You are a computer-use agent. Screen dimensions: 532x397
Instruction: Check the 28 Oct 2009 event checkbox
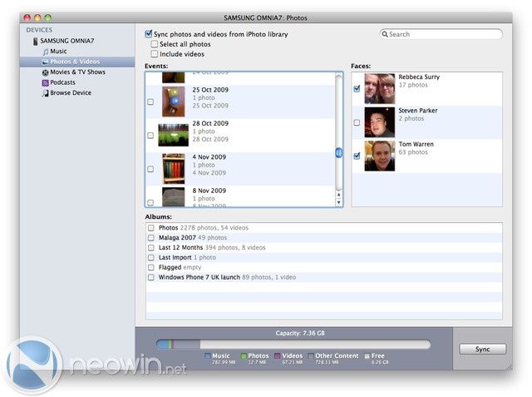(x=150, y=136)
